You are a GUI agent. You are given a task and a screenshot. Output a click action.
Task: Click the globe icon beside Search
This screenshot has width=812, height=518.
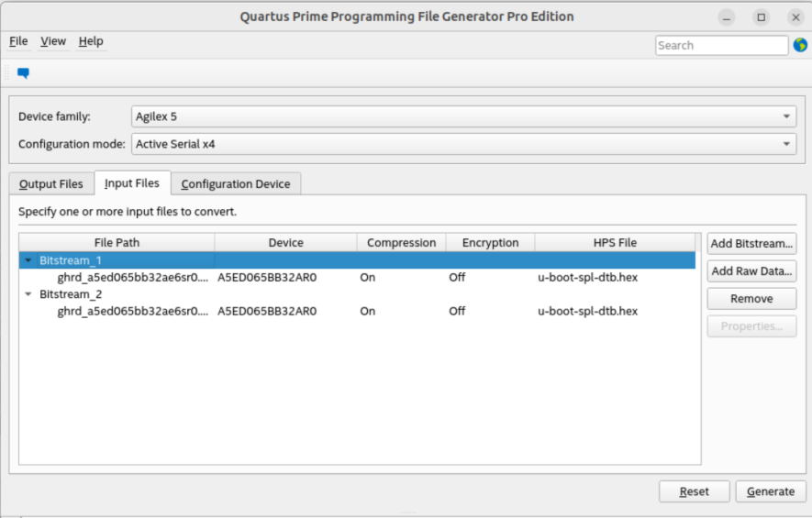(x=799, y=45)
